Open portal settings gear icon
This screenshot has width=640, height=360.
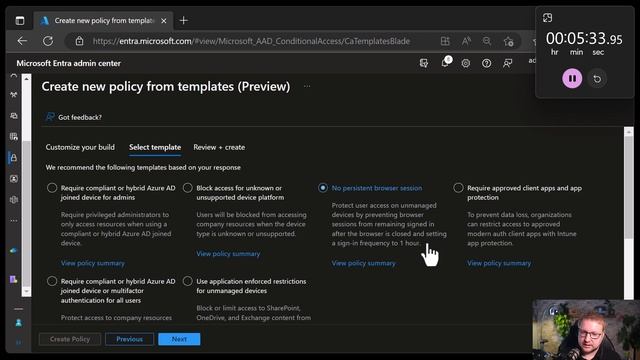[465, 63]
